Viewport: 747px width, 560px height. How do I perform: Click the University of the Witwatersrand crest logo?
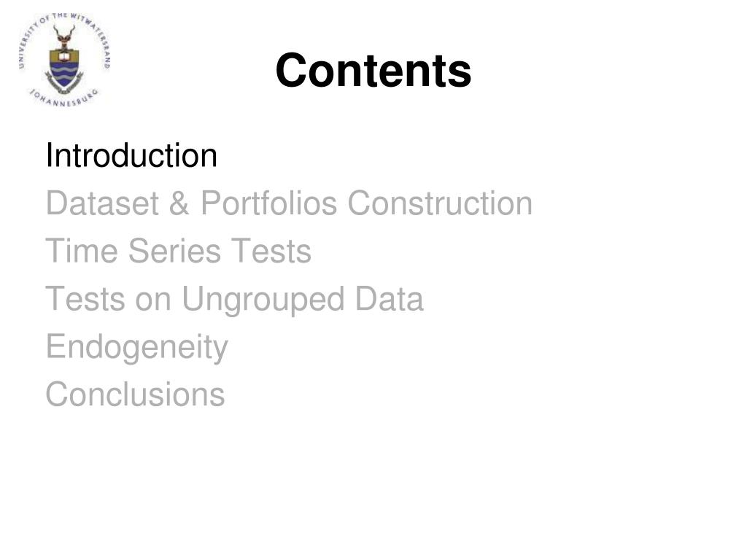64,60
